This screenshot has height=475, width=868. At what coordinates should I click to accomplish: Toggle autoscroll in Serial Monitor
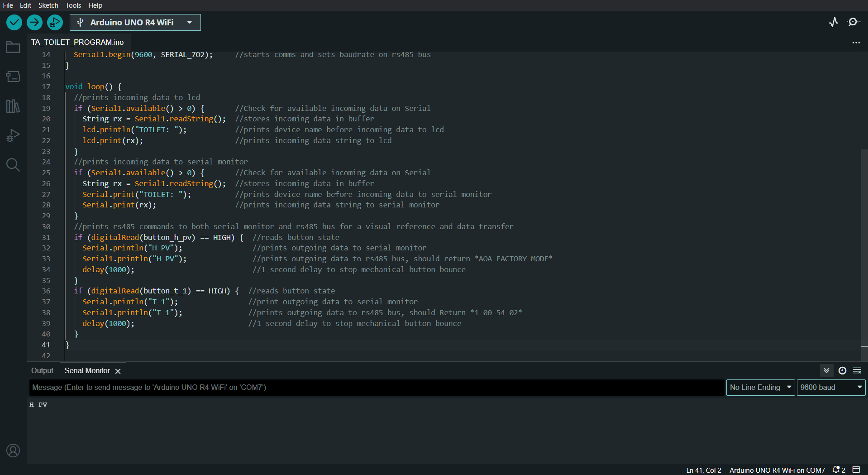[826, 370]
